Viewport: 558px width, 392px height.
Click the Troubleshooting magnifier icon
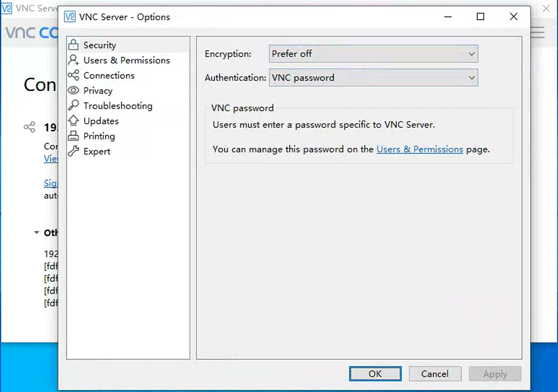[x=74, y=105]
